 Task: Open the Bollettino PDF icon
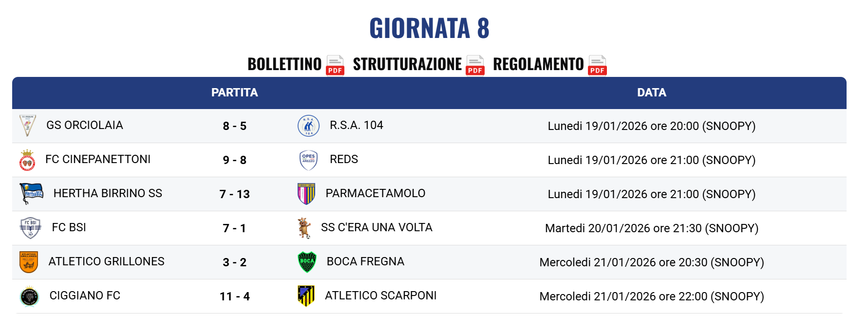(335, 65)
